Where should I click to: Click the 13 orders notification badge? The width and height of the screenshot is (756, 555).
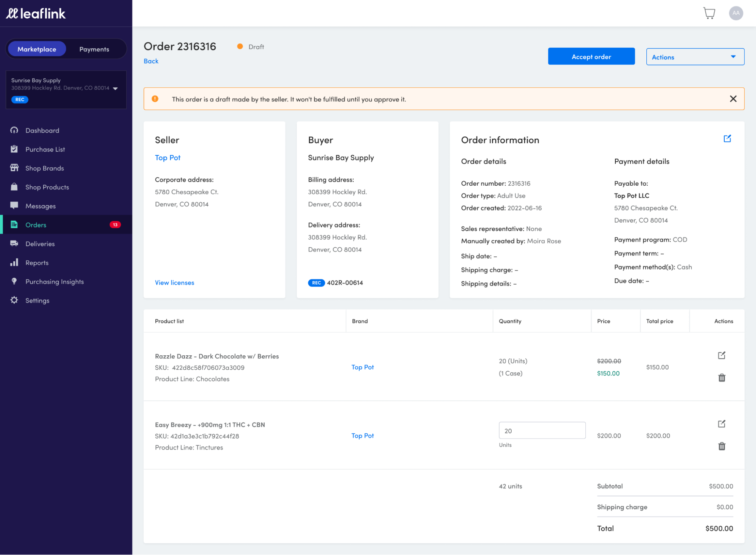coord(115,225)
